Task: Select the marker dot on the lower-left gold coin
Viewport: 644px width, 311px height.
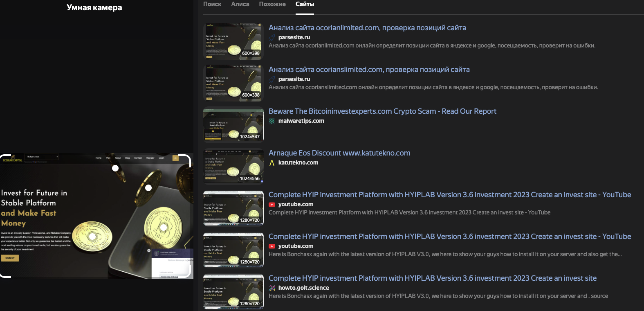Action: (x=92, y=237)
